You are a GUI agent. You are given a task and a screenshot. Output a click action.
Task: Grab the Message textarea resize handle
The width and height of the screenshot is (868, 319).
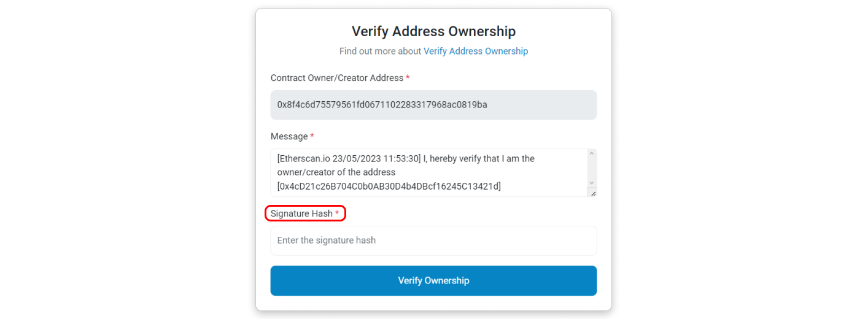[592, 193]
